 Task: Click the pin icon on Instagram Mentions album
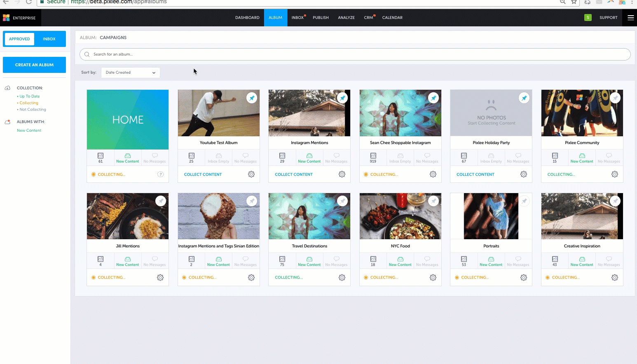coord(342,98)
